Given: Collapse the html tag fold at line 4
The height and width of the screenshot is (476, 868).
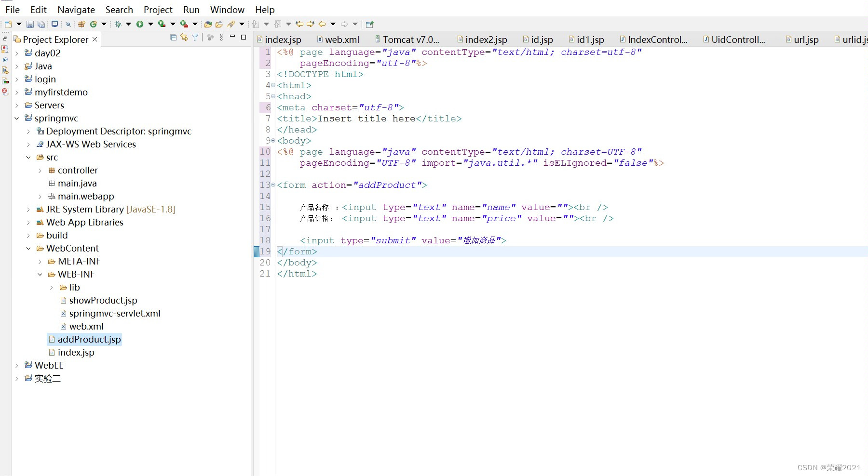Looking at the screenshot, I should pos(273,85).
